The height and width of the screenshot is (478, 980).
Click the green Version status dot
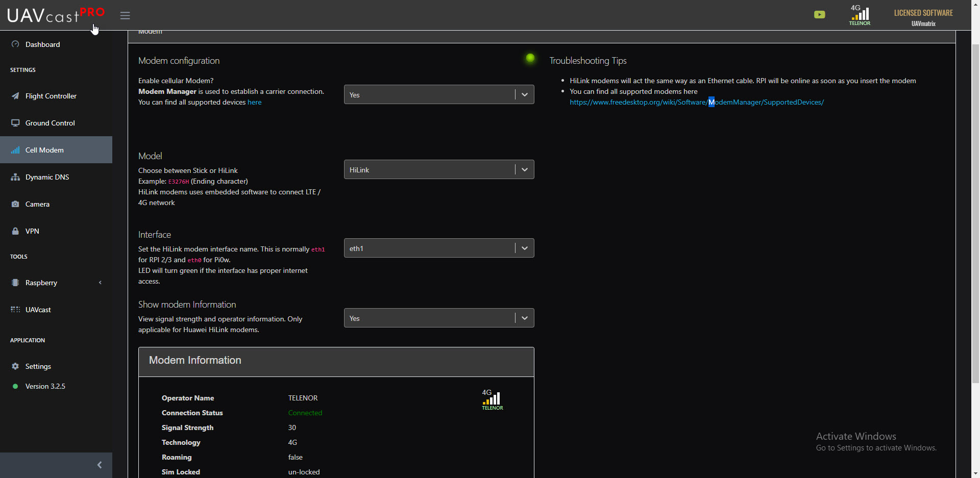tap(15, 386)
